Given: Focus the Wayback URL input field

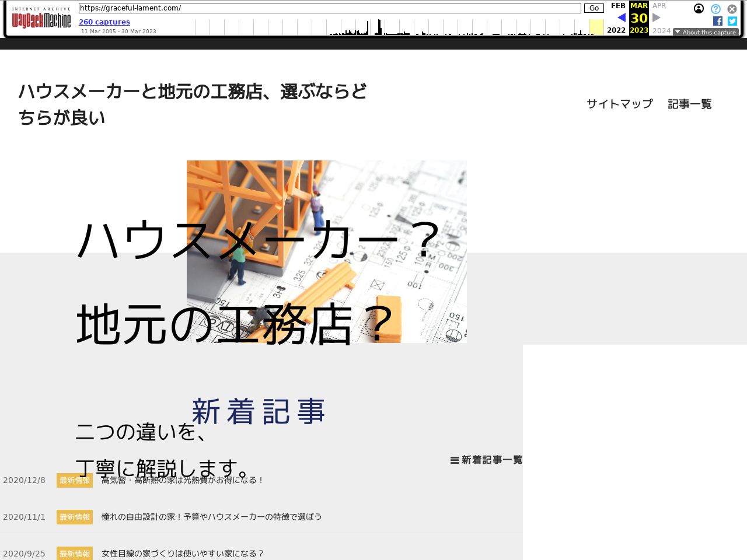Looking at the screenshot, I should coord(330,8).
